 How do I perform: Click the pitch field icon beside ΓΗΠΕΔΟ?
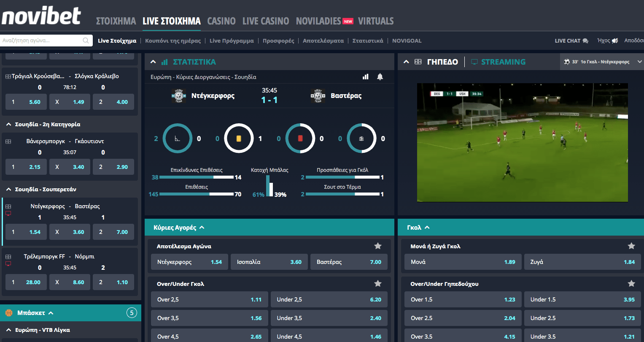418,62
